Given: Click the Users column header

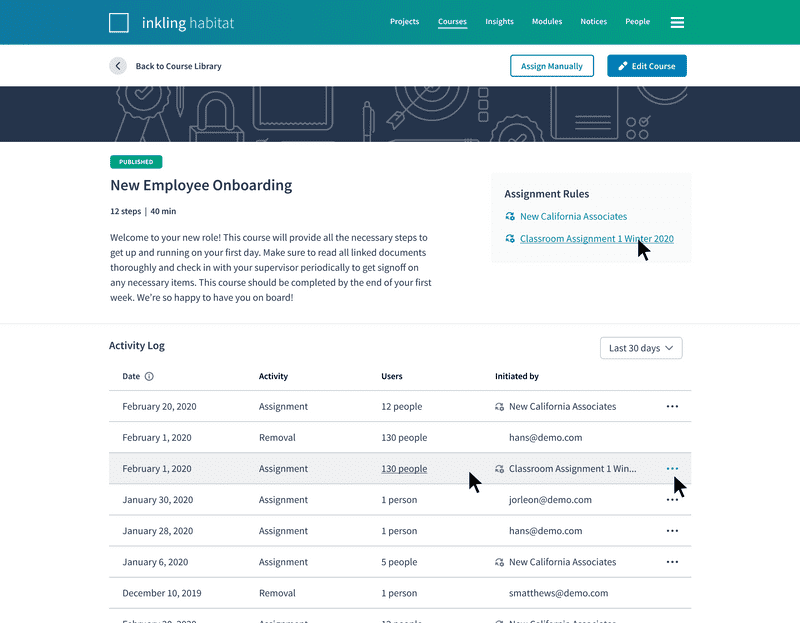Looking at the screenshot, I should (x=392, y=377).
